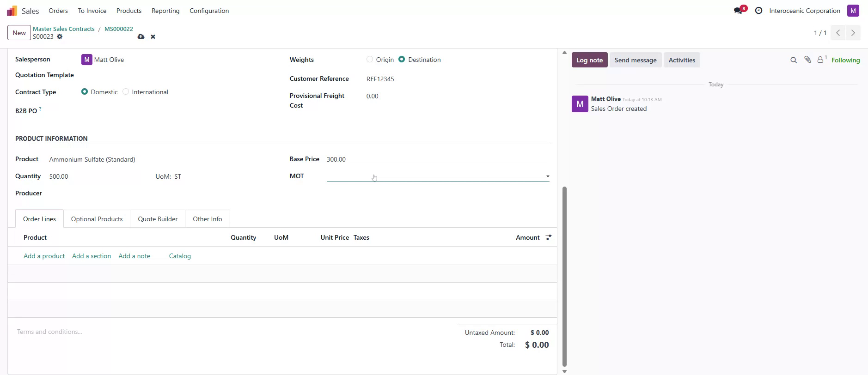Image resolution: width=868 pixels, height=375 pixels.
Task: Click Matt Olive's avatar in chatter message
Action: click(580, 104)
